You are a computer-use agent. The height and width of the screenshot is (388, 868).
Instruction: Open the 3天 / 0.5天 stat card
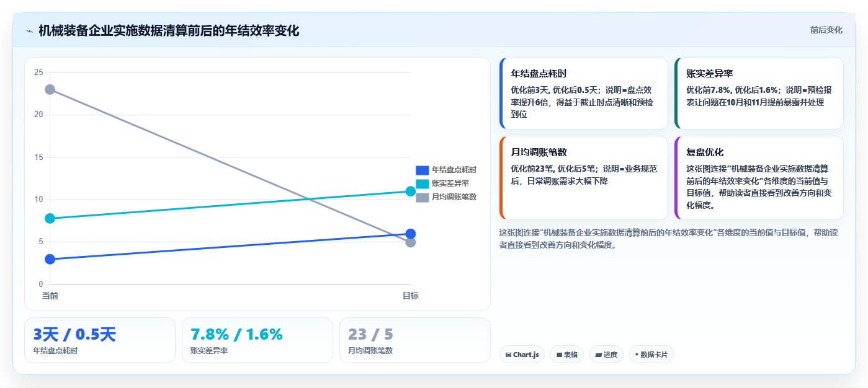[100, 340]
